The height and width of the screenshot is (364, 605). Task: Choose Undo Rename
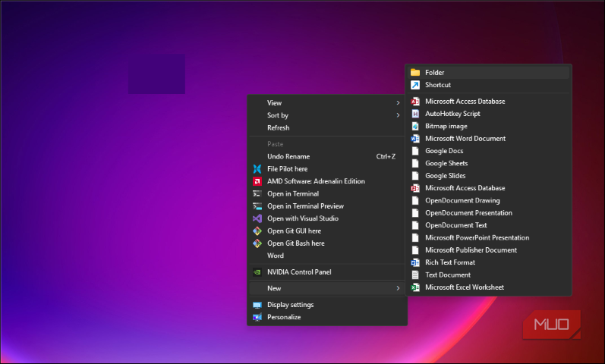point(327,156)
